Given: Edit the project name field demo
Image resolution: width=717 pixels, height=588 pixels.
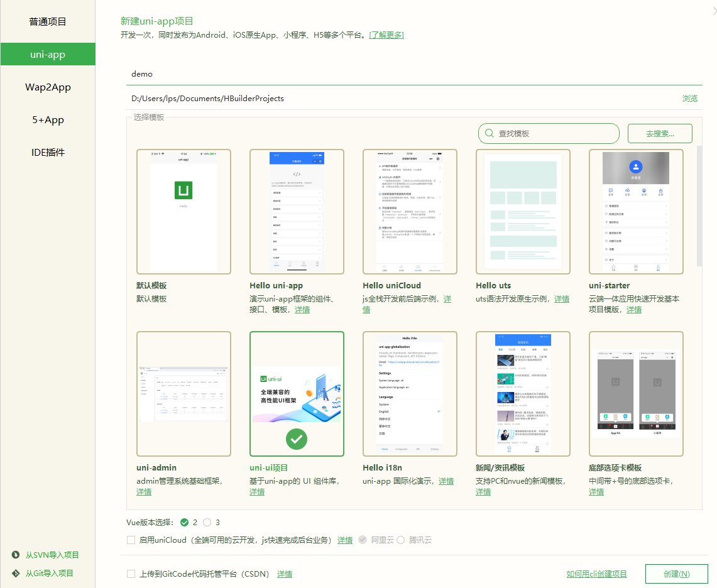Looking at the screenshot, I should point(414,73).
